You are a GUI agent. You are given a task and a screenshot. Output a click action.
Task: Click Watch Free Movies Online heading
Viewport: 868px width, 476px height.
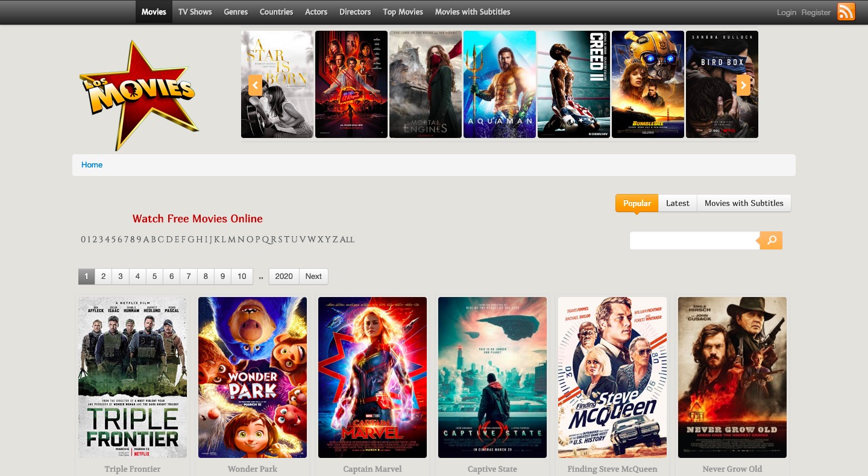coord(198,218)
